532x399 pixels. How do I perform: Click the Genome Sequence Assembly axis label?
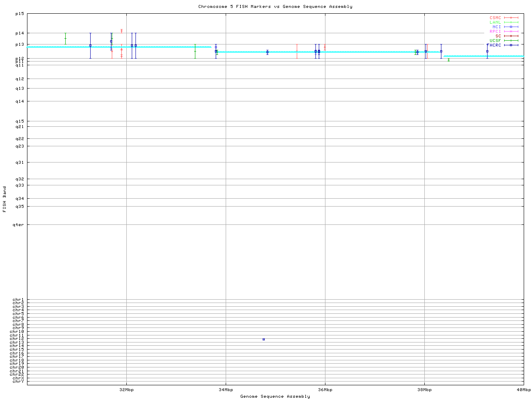pos(275,397)
